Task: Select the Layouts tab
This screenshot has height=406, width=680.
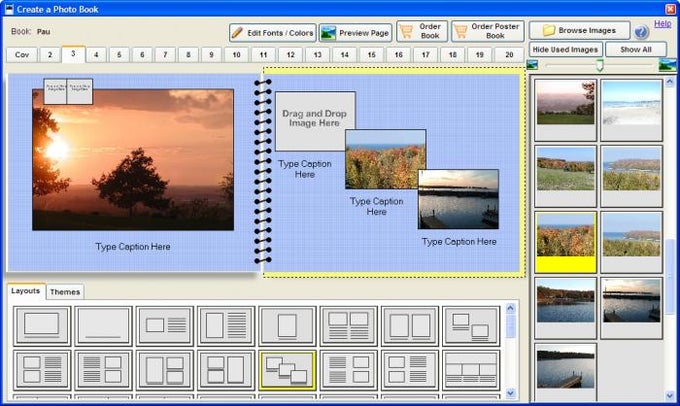Action: [x=26, y=291]
